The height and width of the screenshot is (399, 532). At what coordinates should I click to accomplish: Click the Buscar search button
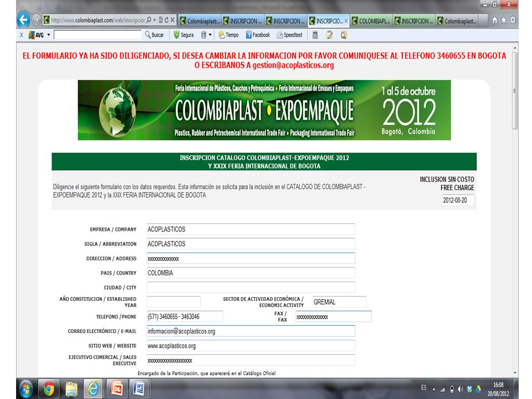(155, 34)
